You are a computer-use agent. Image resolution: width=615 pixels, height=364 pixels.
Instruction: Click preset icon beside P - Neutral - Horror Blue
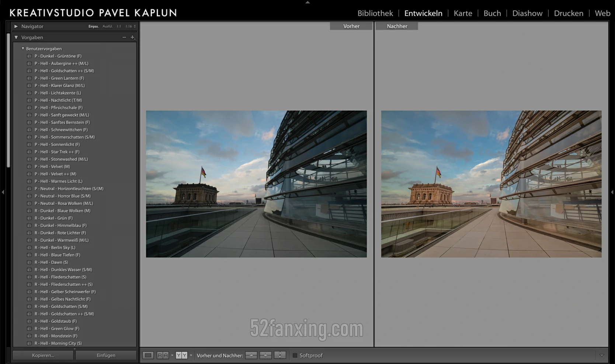pos(29,196)
